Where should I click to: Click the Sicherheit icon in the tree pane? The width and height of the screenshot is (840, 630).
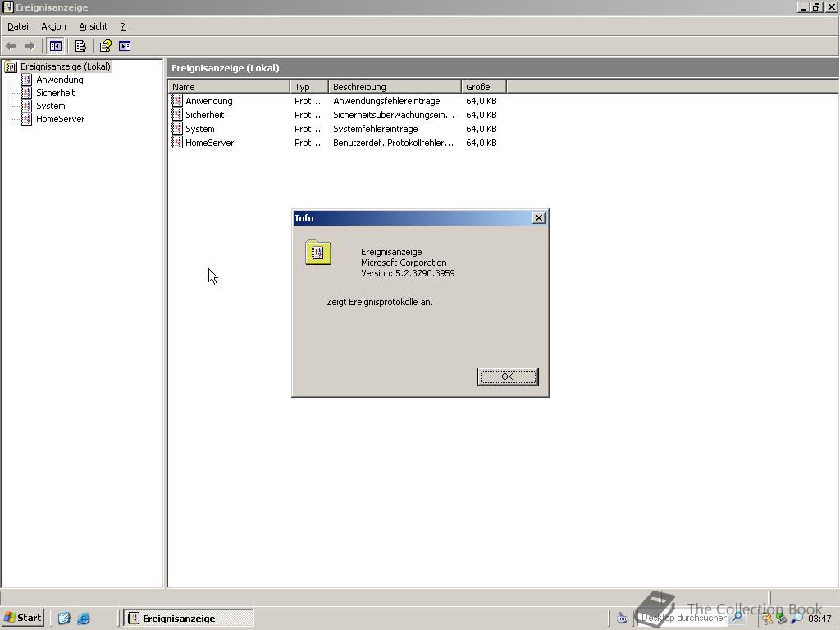click(26, 93)
